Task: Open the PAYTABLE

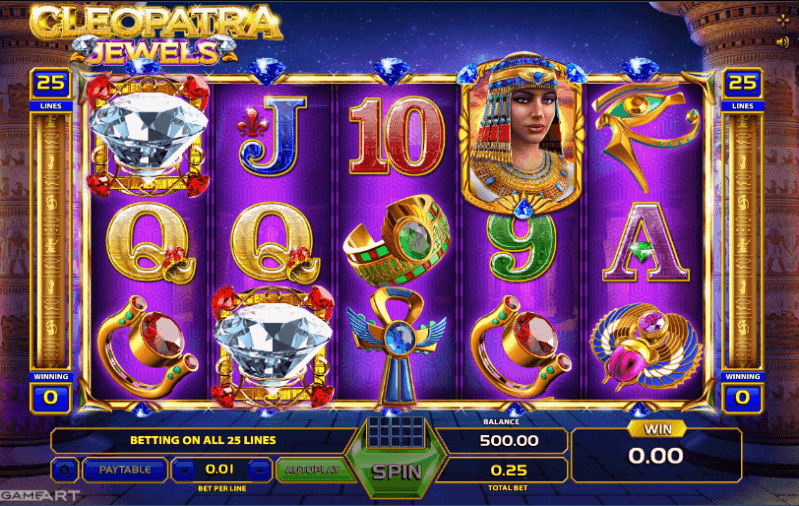Action: click(125, 470)
